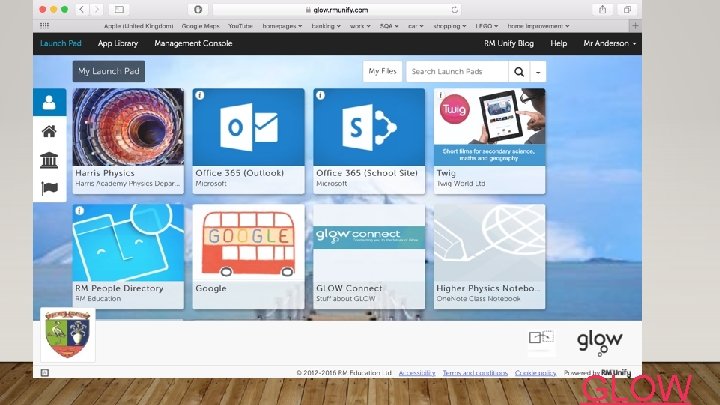Click Safari share icon

point(602,9)
